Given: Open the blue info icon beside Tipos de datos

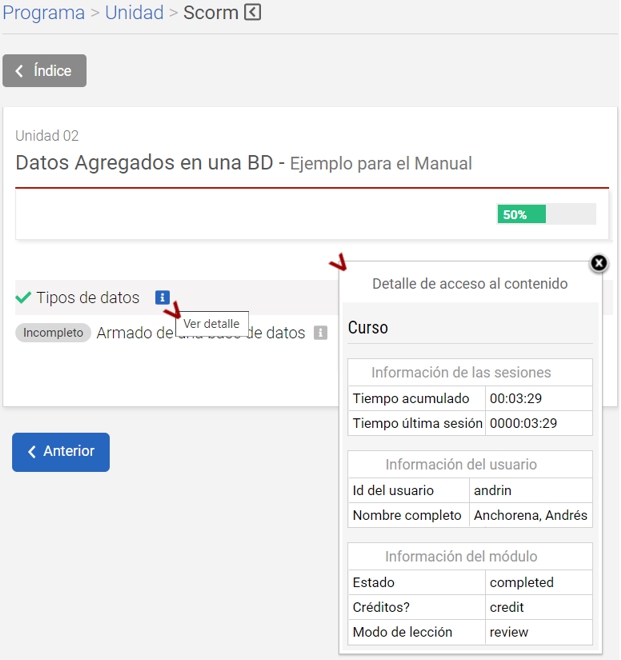Looking at the screenshot, I should [162, 297].
